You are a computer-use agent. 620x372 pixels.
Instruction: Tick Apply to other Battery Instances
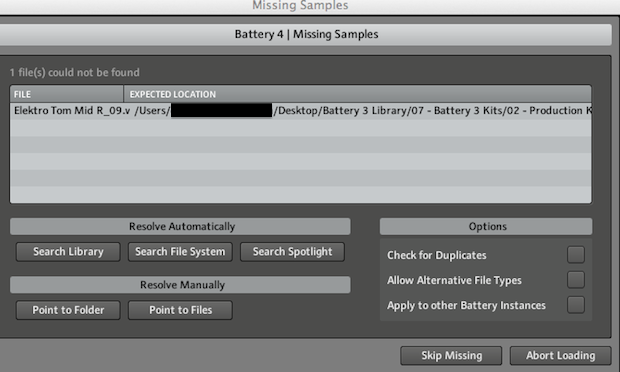coord(576,305)
